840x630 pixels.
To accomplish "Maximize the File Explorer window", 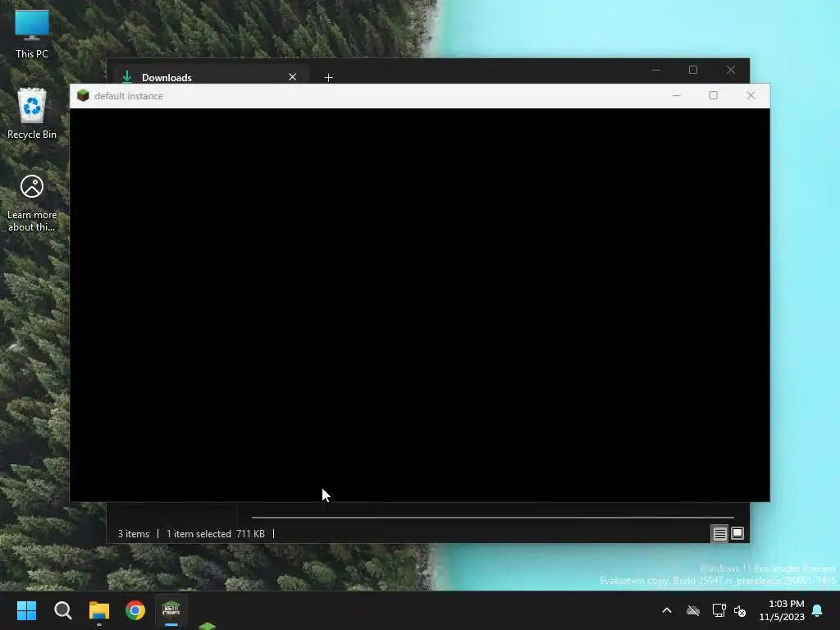I will point(693,71).
